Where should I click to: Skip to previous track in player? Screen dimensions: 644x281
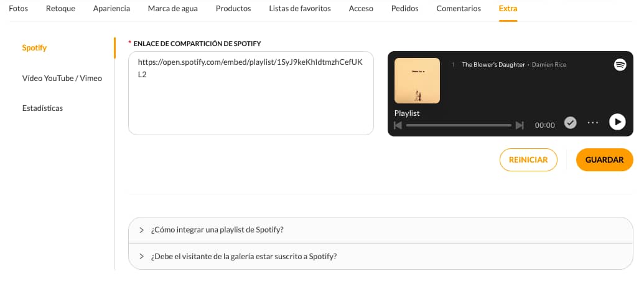(x=398, y=125)
